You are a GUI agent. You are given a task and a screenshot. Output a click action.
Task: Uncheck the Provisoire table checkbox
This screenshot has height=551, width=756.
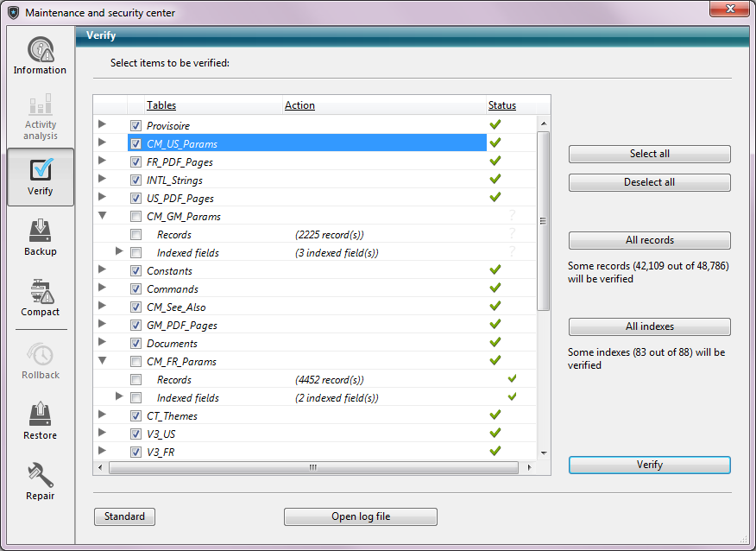(135, 126)
